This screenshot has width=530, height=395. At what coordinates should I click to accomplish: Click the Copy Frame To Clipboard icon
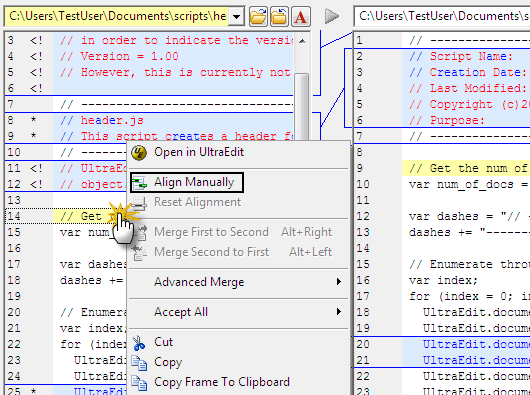[x=139, y=383]
